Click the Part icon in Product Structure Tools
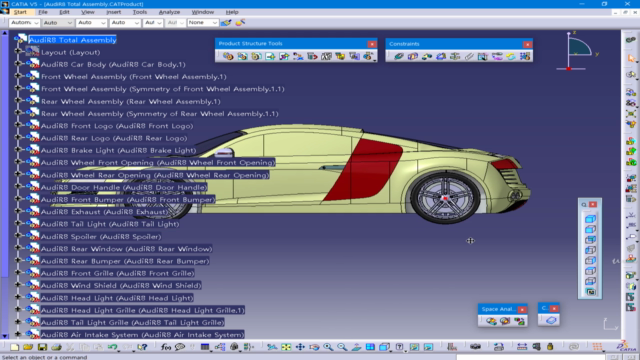Screen dimensions: 640x360 pyautogui.click(x=256, y=56)
